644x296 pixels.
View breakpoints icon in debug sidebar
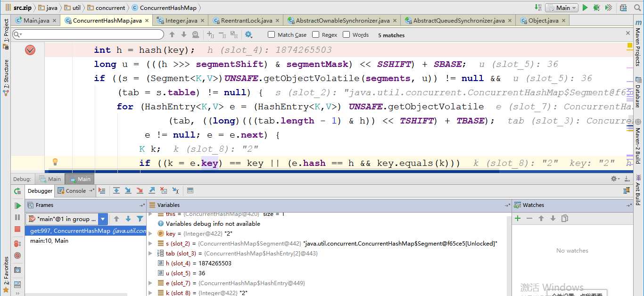(17, 244)
